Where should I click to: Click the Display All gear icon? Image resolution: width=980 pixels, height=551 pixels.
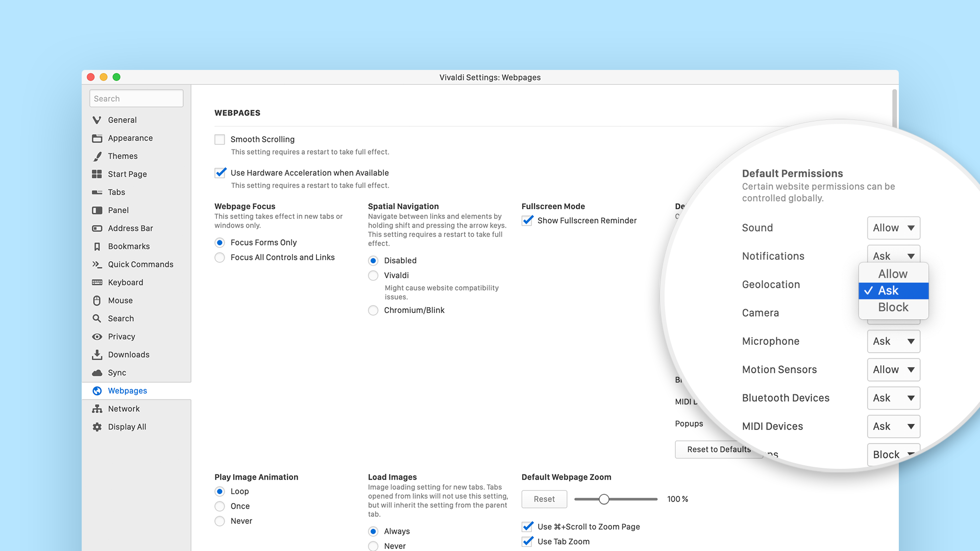coord(97,427)
